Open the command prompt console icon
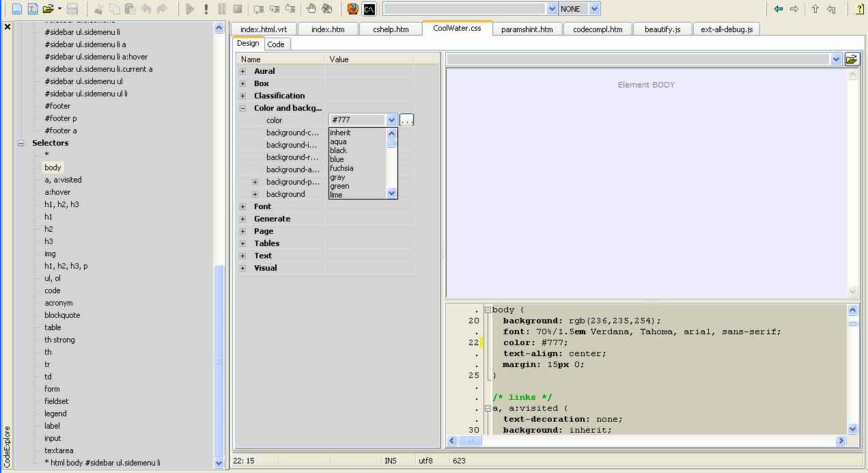Image resolution: width=868 pixels, height=473 pixels. tap(369, 9)
